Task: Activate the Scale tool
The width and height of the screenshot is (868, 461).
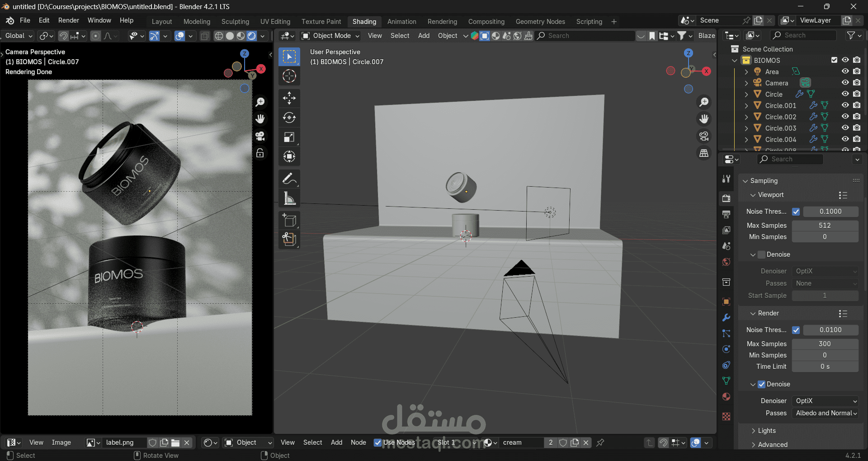Action: 289,137
